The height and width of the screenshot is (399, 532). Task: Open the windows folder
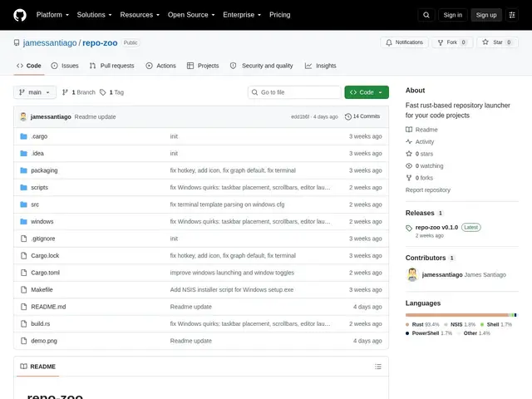(42, 222)
